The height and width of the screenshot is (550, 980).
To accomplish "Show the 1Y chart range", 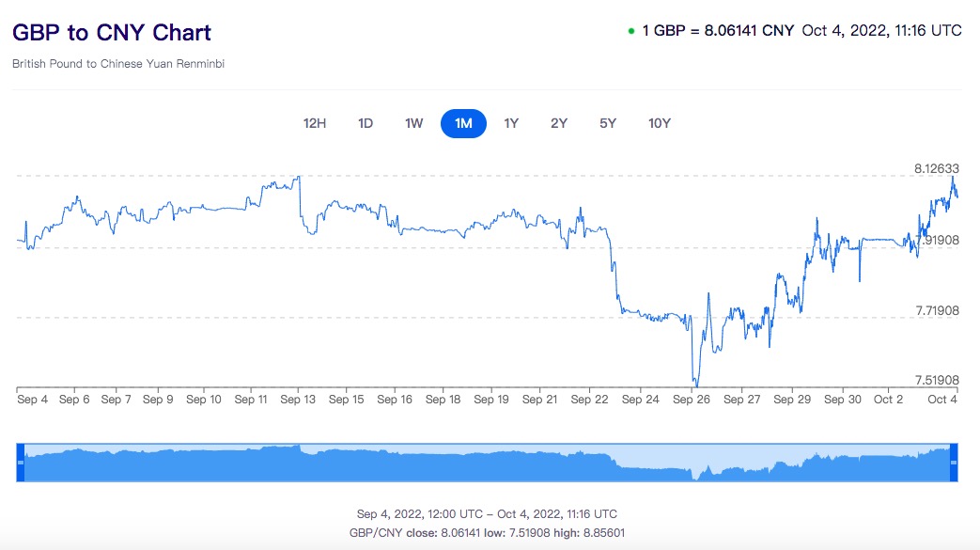I will click(511, 123).
